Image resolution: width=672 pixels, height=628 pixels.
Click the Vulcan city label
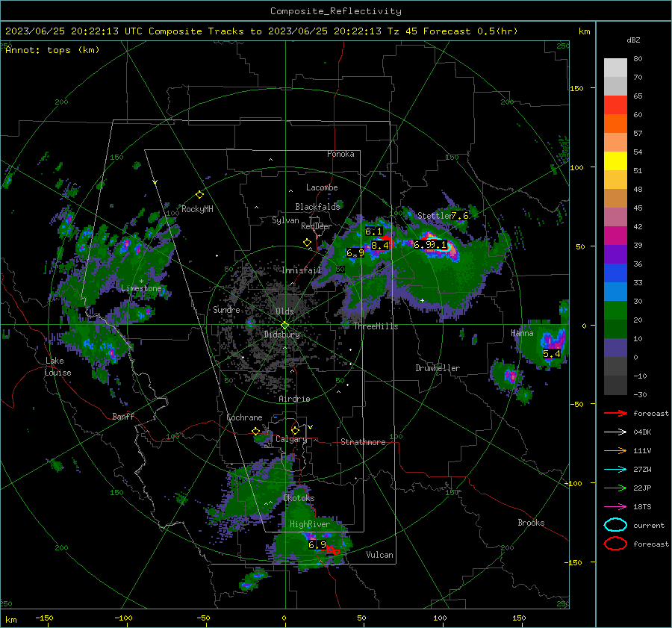[x=380, y=555]
